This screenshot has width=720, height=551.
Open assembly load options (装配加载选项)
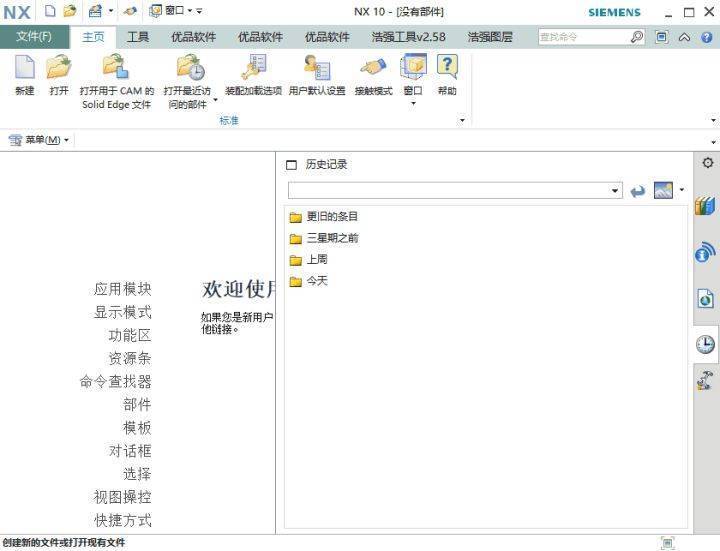[x=253, y=67]
